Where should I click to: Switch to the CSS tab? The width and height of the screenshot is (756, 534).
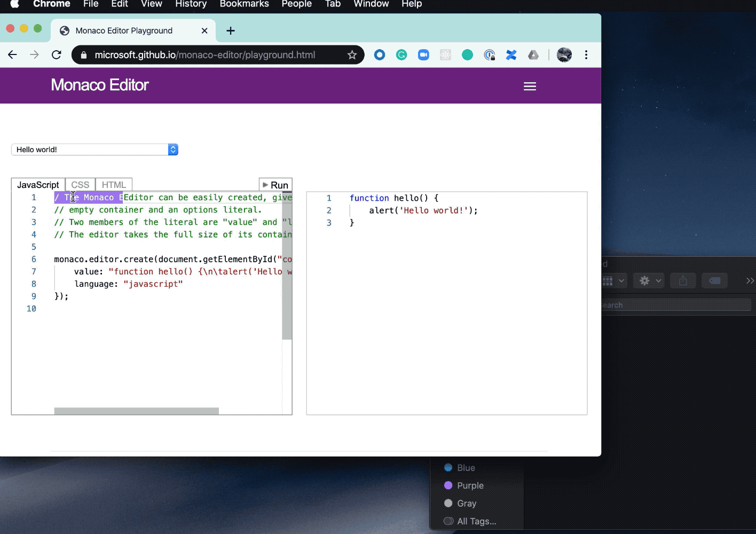[80, 185]
